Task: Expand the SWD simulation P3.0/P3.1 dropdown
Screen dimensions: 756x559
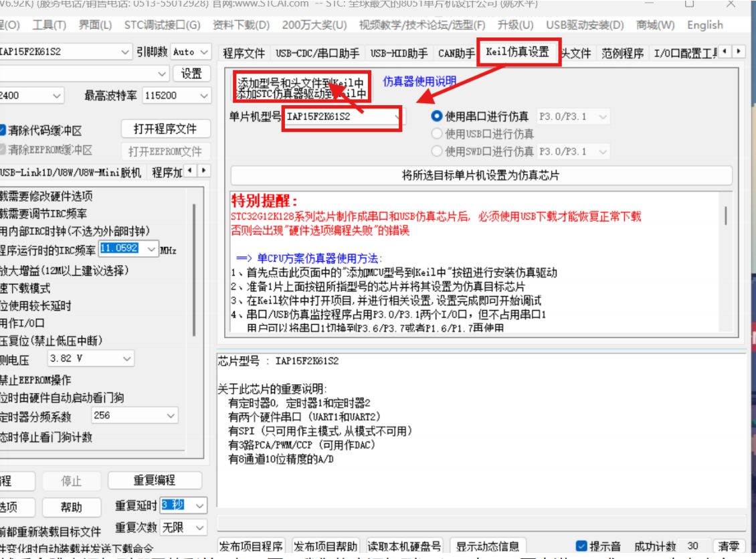Action: point(602,152)
